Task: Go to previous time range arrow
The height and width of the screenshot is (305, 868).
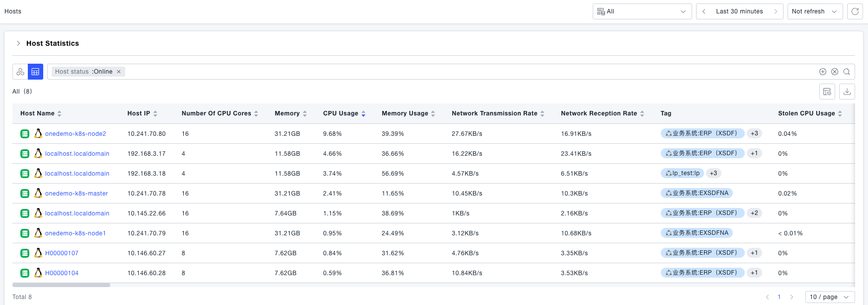Action: pos(704,11)
